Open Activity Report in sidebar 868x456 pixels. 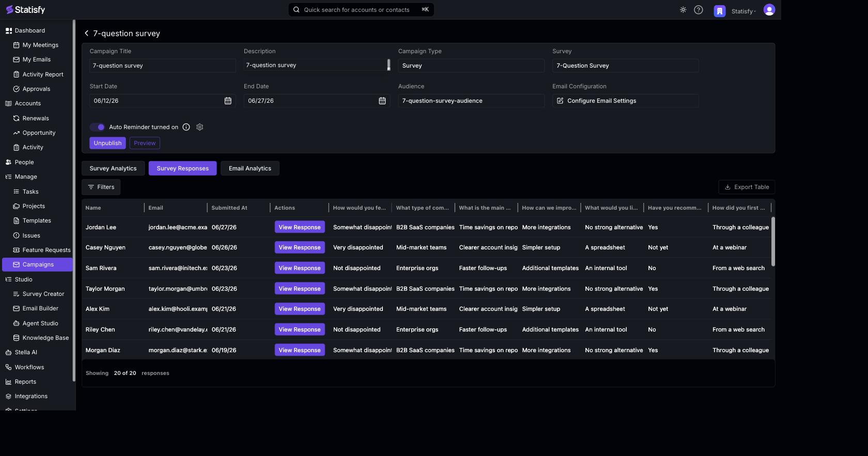[38, 74]
